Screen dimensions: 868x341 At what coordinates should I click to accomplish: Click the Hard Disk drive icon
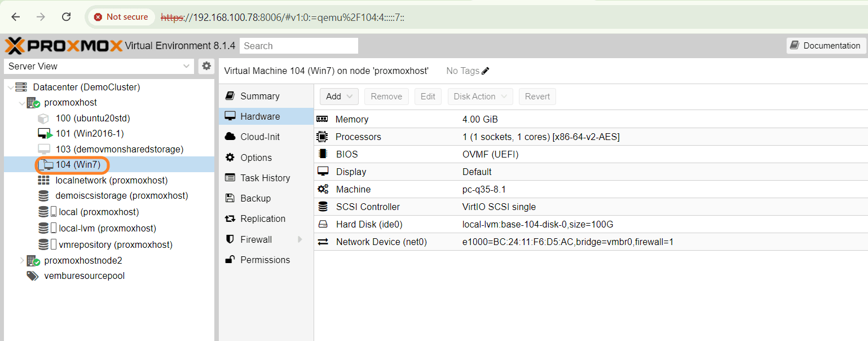click(323, 224)
